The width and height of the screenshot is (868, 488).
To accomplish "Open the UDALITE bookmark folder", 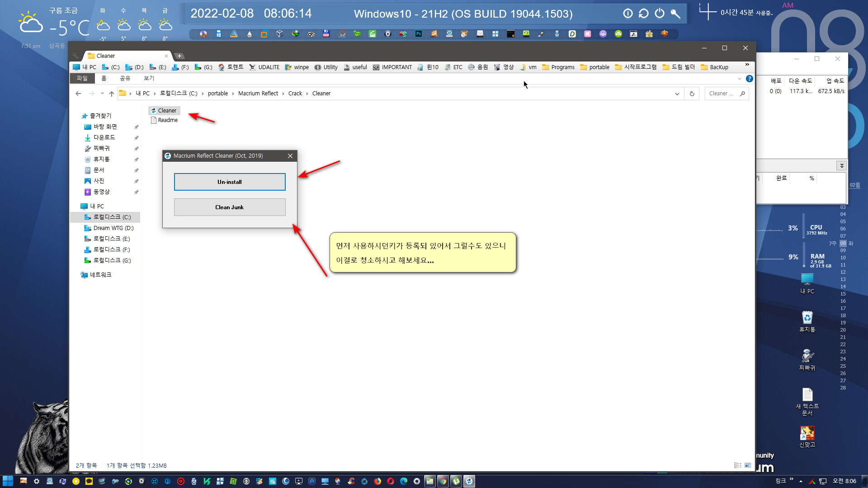I will [264, 67].
